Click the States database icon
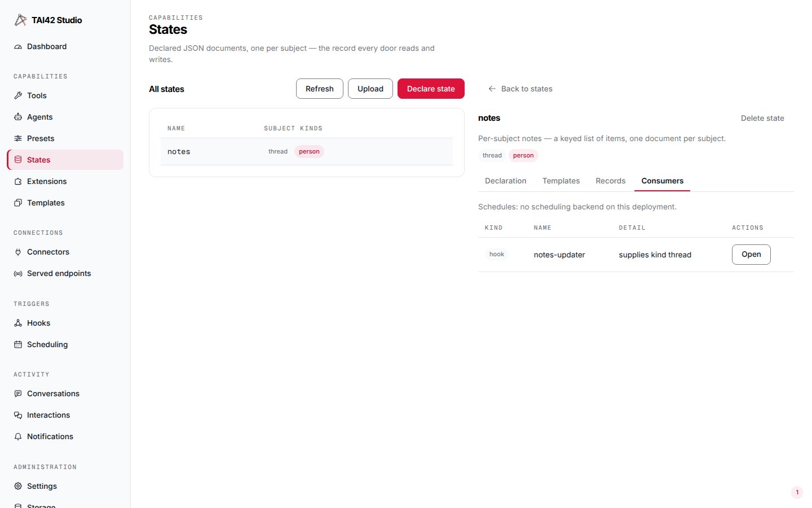Image resolution: width=812 pixels, height=508 pixels. pyautogui.click(x=18, y=160)
